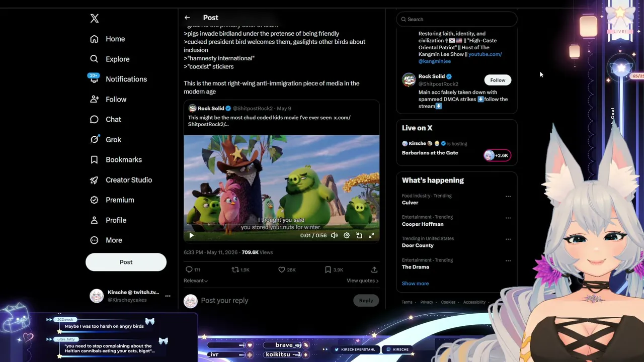This screenshot has height=362, width=644.
Task: Click the Premium verified badge icon
Action: [94, 200]
